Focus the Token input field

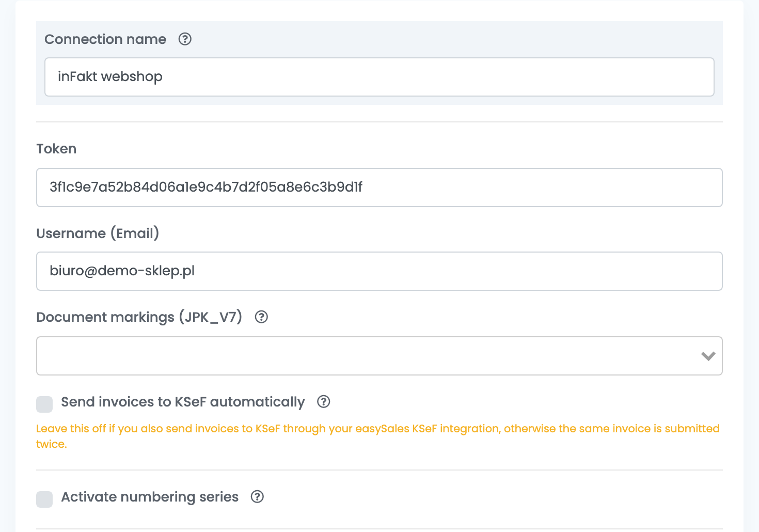(379, 187)
